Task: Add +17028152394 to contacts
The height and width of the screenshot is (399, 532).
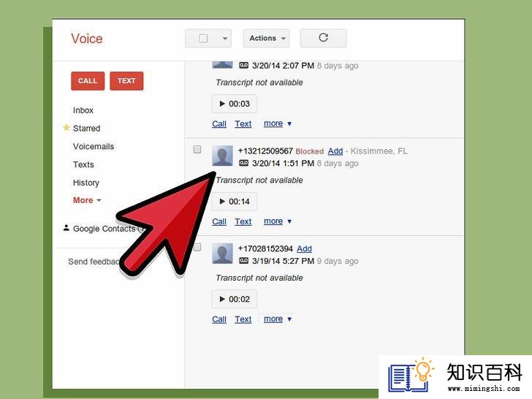Action: 304,248
